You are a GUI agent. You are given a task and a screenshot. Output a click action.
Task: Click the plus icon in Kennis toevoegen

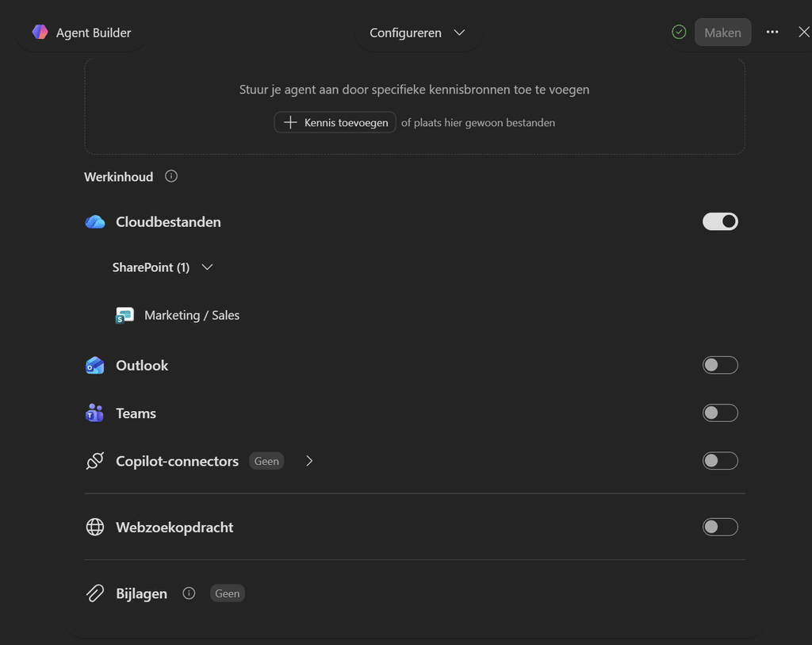[x=290, y=122]
